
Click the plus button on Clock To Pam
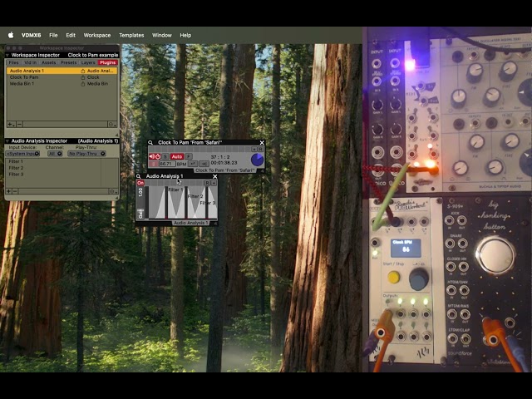click(254, 149)
